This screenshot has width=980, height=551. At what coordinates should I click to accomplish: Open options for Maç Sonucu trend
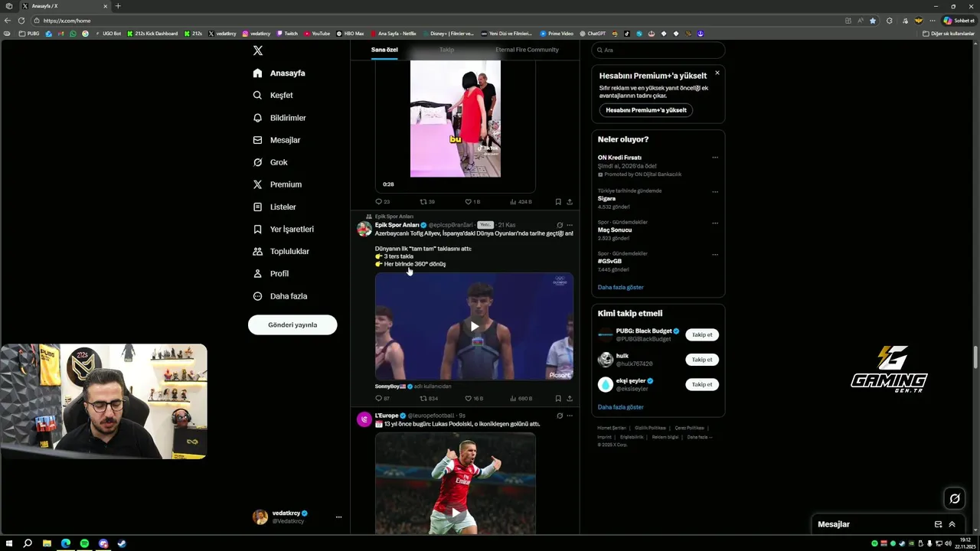(715, 223)
